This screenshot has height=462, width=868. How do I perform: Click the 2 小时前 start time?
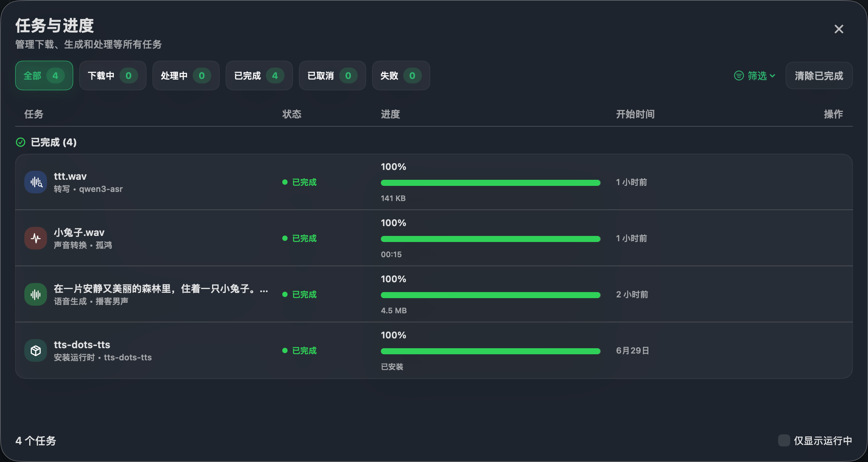tap(632, 294)
